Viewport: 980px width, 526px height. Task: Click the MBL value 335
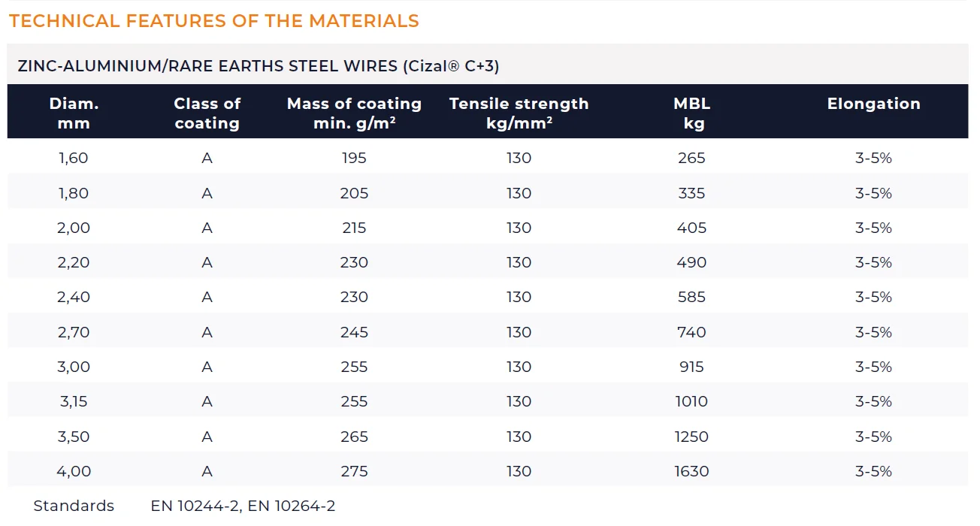[691, 193]
